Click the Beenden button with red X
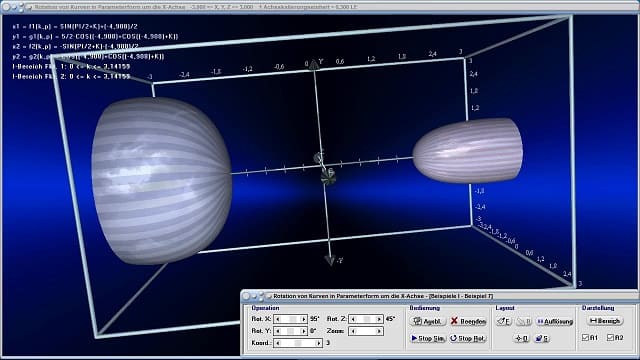640x360 pixels. (468, 321)
